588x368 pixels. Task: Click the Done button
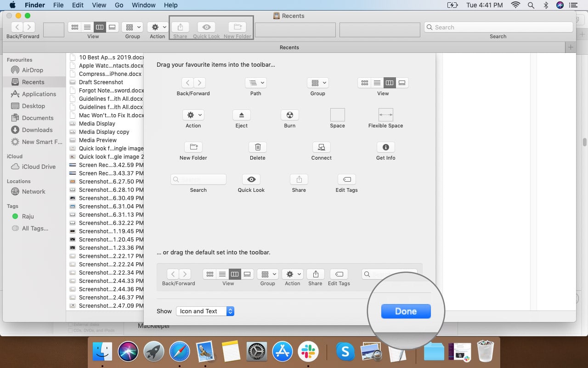[x=405, y=311]
